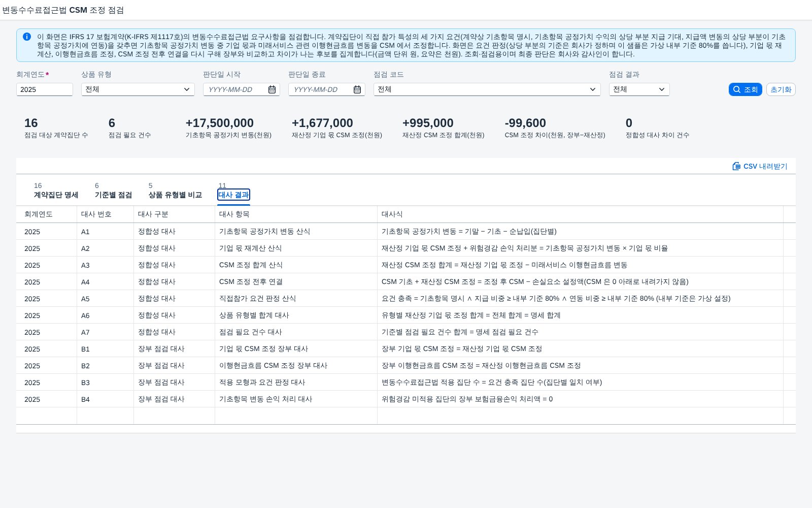Open calendar picker for 판단일 시작

tap(272, 89)
